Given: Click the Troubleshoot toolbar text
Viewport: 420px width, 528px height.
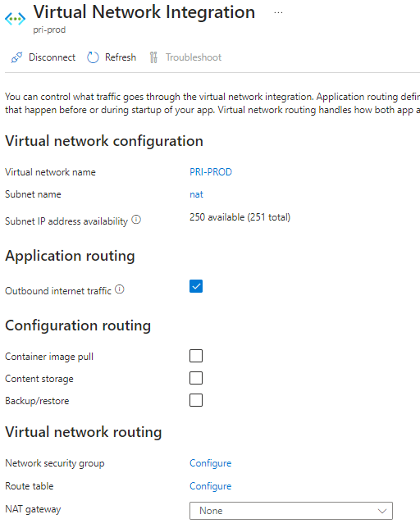Looking at the screenshot, I should click(x=194, y=57).
